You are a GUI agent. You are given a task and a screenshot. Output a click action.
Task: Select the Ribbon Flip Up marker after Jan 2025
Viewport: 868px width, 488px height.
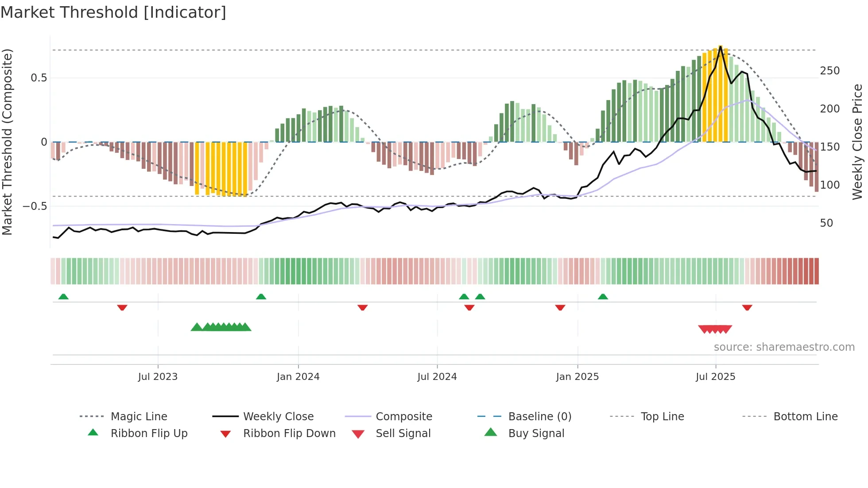(603, 297)
